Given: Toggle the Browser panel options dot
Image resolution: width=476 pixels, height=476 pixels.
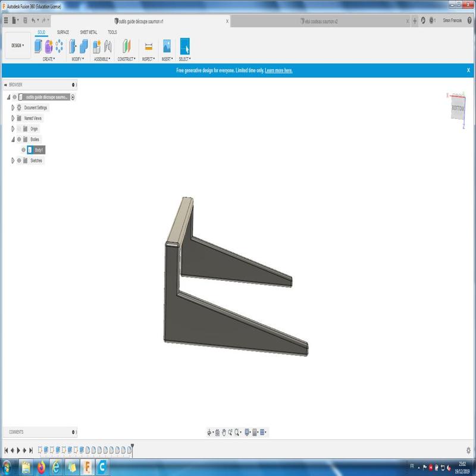Looking at the screenshot, I should 73,84.
